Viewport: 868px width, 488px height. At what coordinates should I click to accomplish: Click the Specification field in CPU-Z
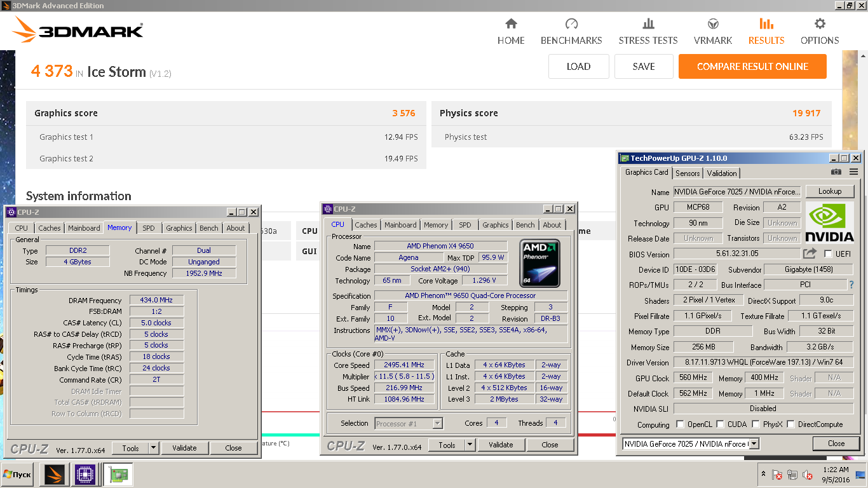click(x=470, y=295)
